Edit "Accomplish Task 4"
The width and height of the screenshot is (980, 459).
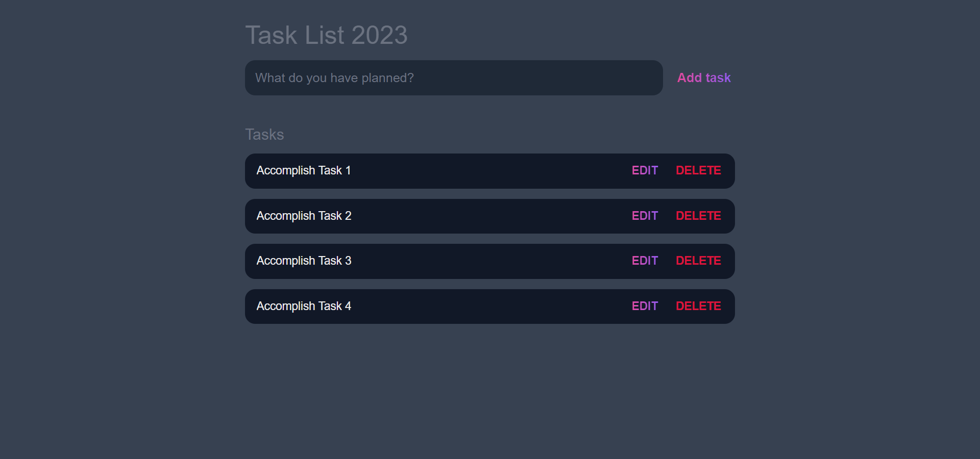click(645, 306)
